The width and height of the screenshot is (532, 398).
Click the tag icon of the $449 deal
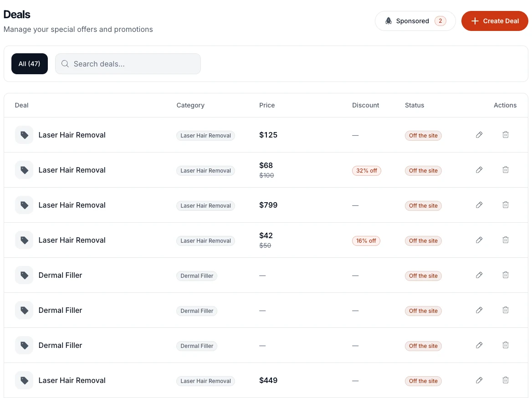(24, 380)
